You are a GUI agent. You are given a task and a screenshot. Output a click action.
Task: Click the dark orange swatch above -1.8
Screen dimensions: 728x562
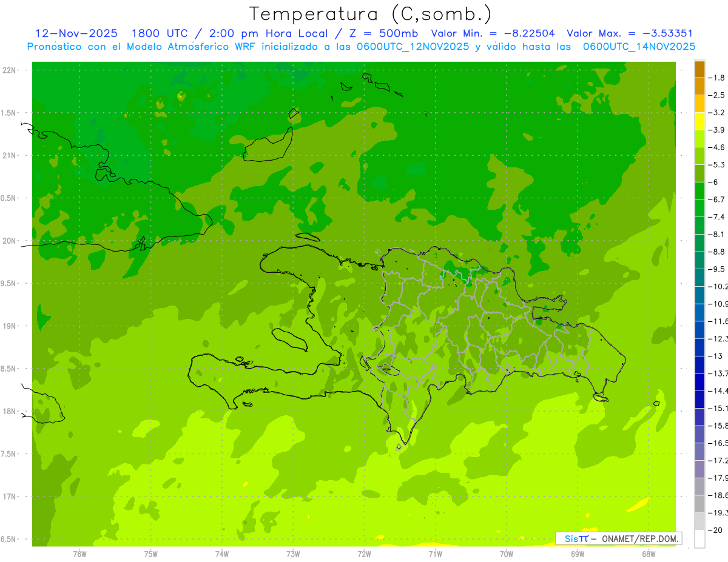[699, 69]
